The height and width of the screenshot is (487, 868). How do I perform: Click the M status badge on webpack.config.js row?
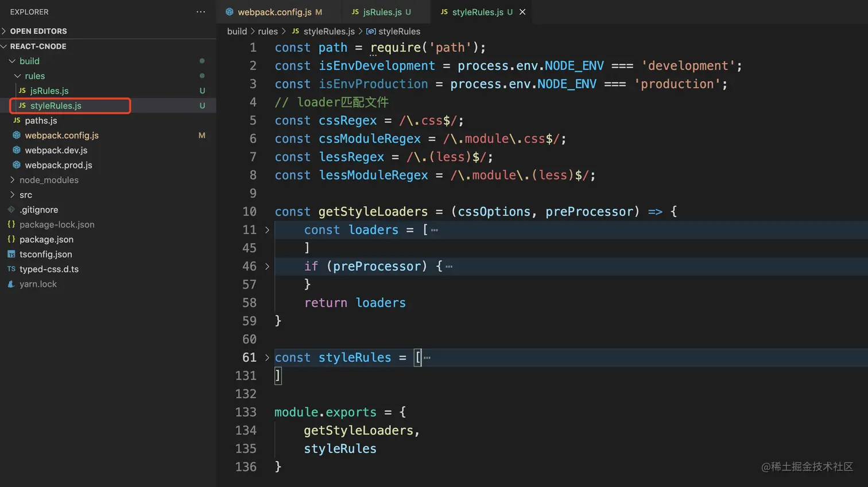201,135
